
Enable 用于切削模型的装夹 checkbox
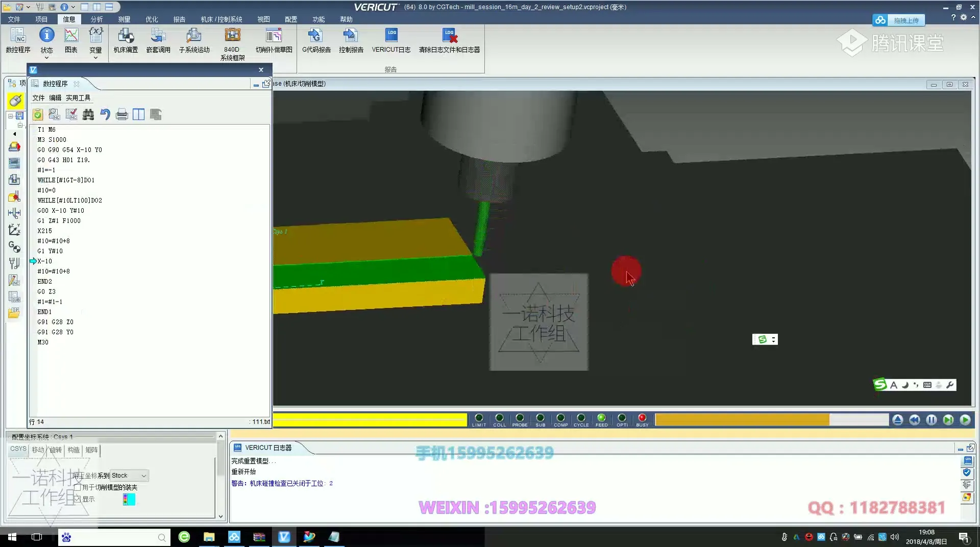click(x=78, y=487)
